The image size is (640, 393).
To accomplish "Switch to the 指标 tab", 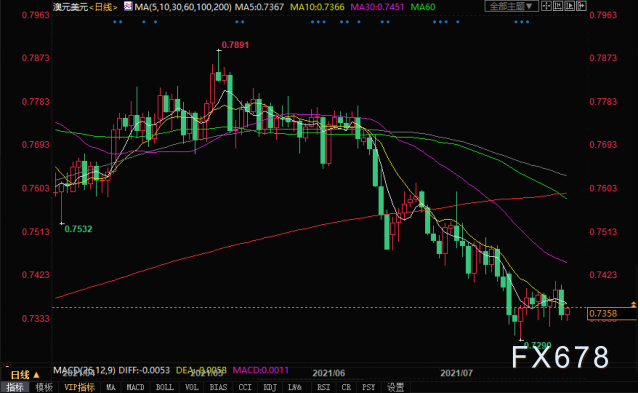I will [14, 387].
